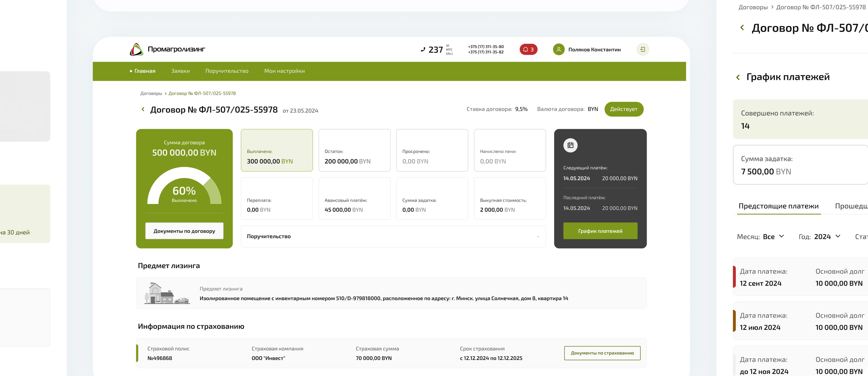Open notifications bell with 3 badge
Image resolution: width=868 pixels, height=376 pixels.
[528, 49]
